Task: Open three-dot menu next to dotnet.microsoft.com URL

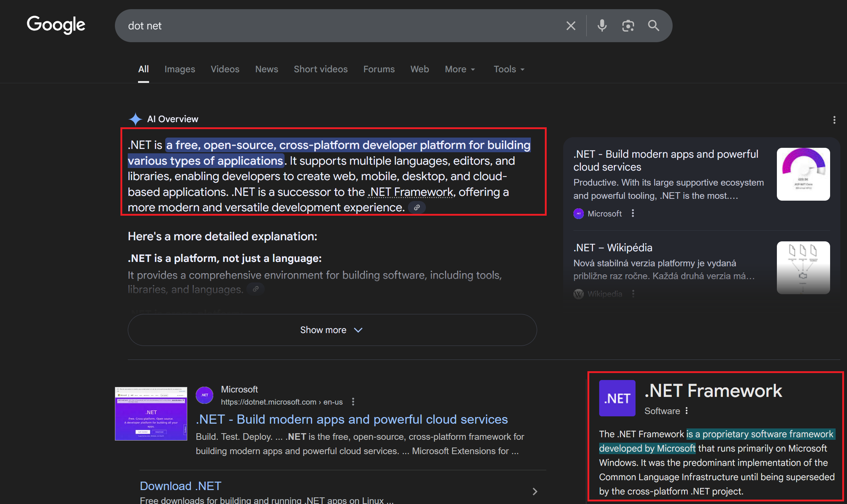Action: pos(353,402)
